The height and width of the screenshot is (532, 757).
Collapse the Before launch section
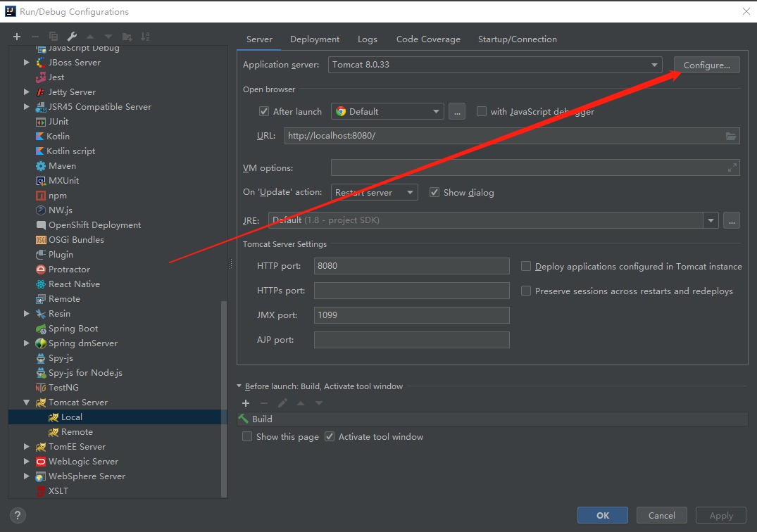click(x=239, y=386)
